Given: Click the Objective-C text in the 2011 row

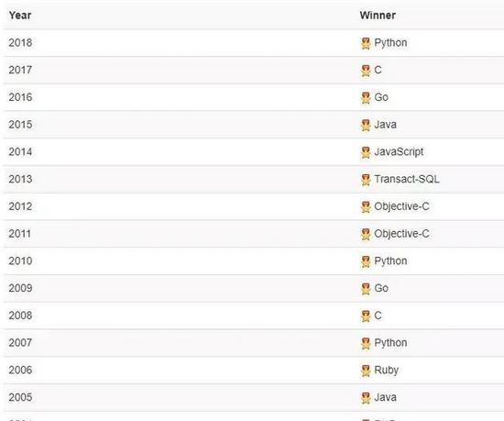Looking at the screenshot, I should click(x=401, y=234).
